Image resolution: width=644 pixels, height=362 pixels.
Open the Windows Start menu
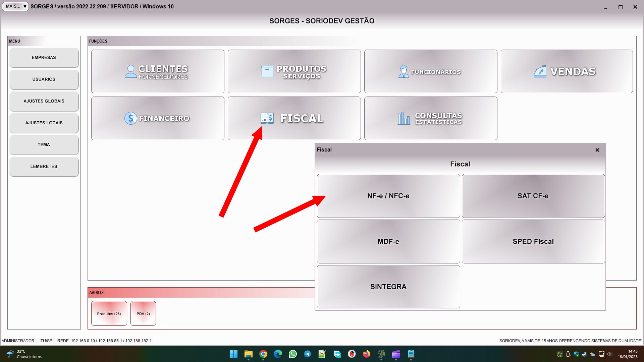pyautogui.click(x=233, y=354)
